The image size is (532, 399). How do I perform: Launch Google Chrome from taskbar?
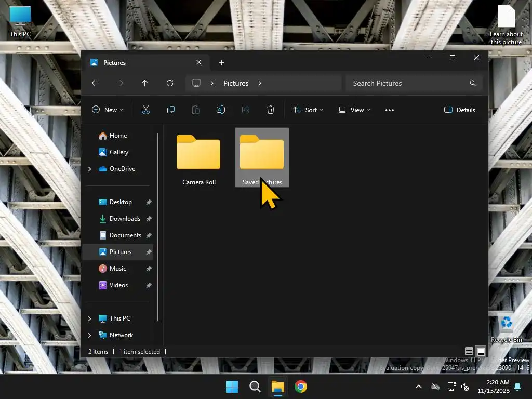click(301, 387)
